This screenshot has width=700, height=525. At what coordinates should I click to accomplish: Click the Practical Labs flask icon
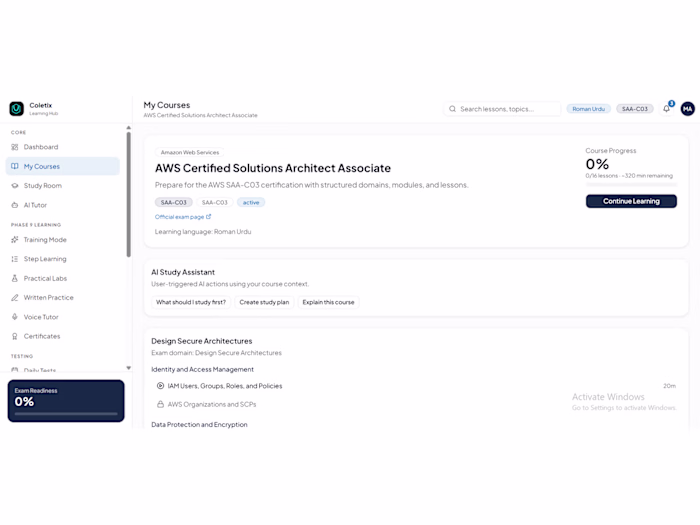[15, 278]
